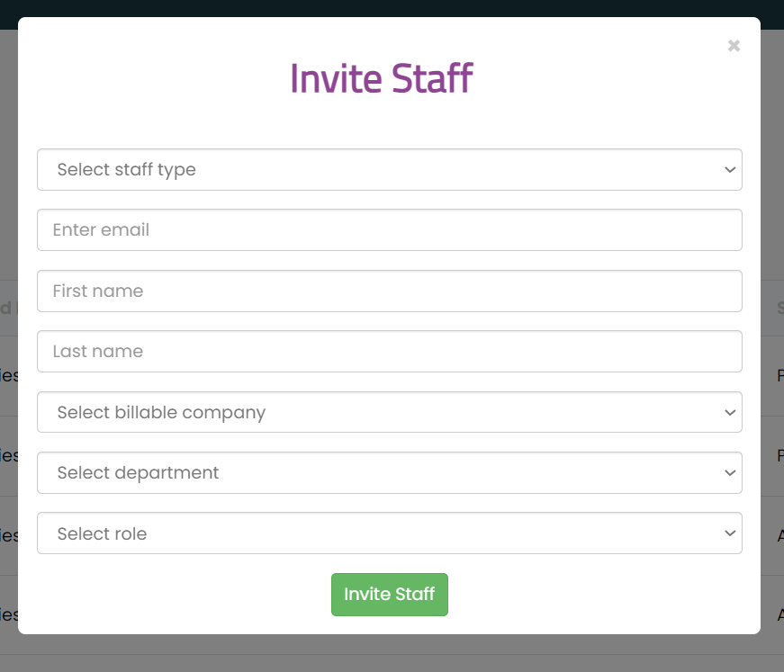The image size is (784, 672).
Task: Click the dimmed table header at right edge
Action: pos(773,308)
